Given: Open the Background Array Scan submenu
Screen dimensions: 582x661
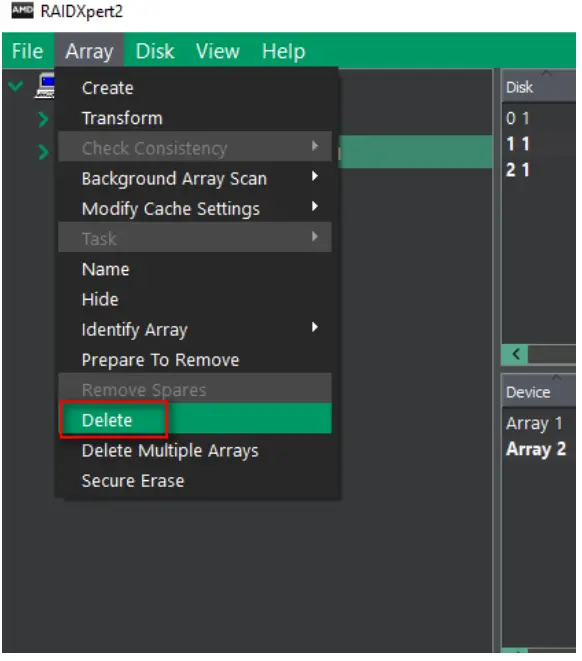Looking at the screenshot, I should (195, 178).
